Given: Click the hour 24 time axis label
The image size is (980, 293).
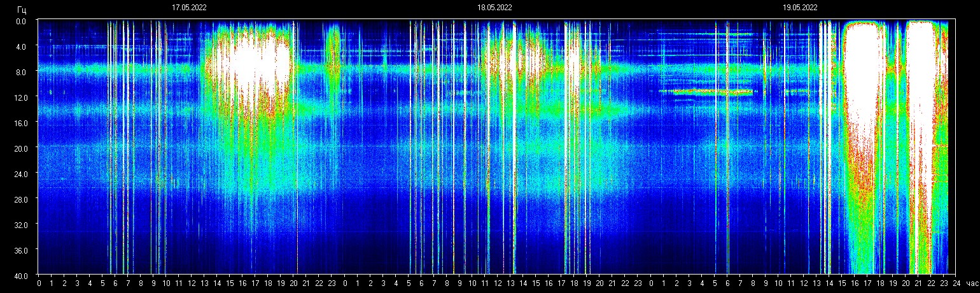Looking at the screenshot, I should [956, 283].
